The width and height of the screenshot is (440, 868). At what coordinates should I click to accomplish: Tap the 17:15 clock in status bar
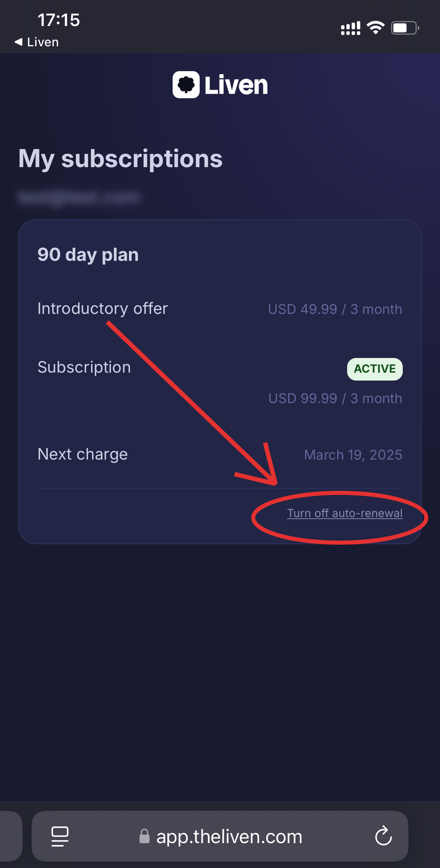pyautogui.click(x=59, y=20)
